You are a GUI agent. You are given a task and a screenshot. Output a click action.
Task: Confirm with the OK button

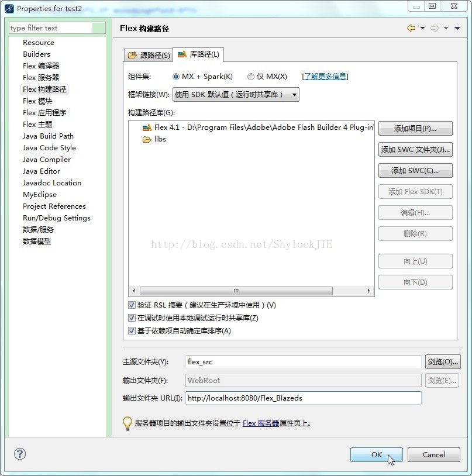(x=377, y=455)
